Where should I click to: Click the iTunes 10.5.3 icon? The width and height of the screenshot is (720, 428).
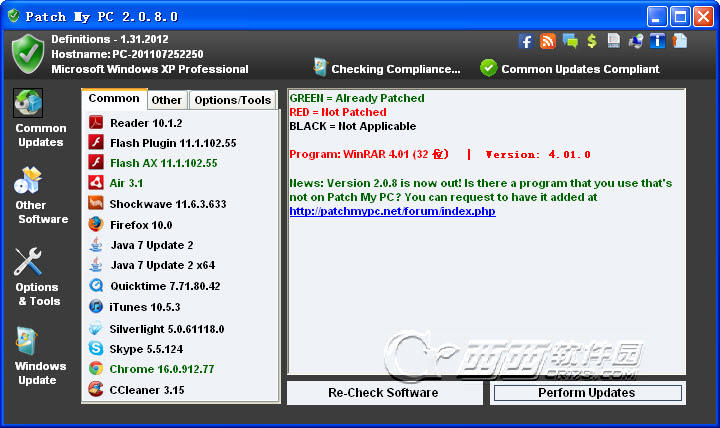[x=96, y=306]
